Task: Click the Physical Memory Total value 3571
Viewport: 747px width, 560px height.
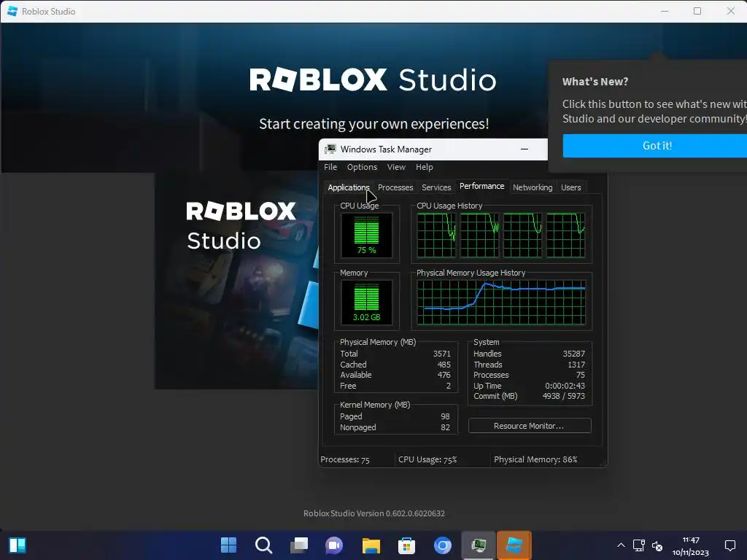Action: 441,354
